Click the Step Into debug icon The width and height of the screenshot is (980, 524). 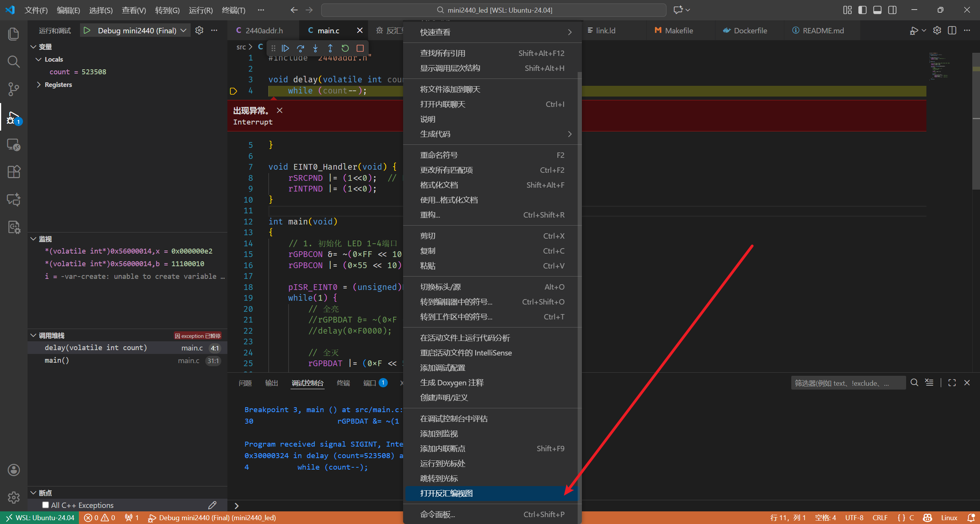click(x=315, y=48)
